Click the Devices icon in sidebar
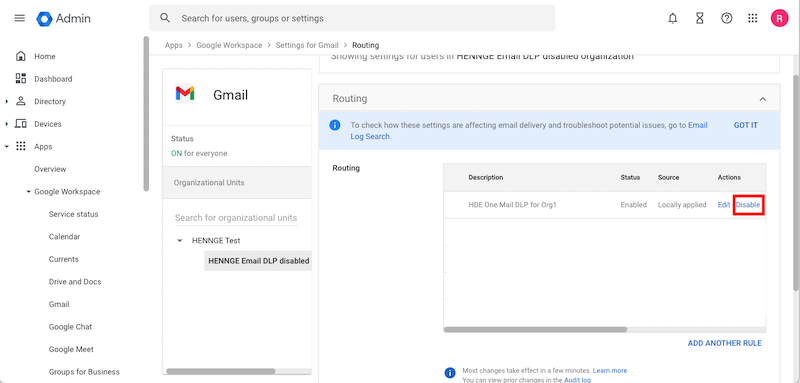 (x=21, y=124)
